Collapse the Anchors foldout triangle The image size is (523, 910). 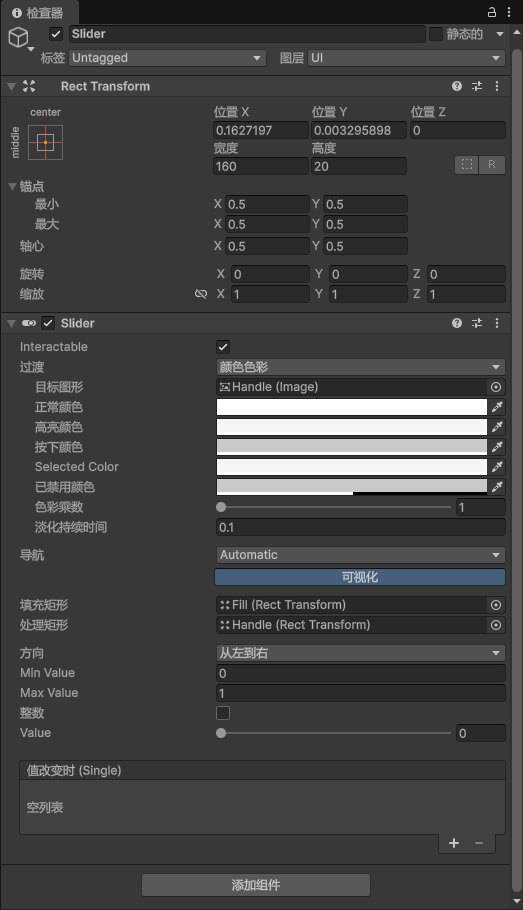coord(12,186)
